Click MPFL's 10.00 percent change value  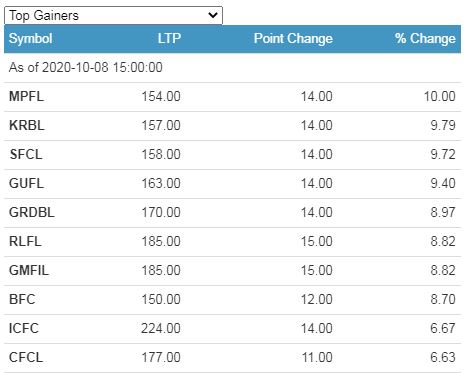tap(439, 96)
